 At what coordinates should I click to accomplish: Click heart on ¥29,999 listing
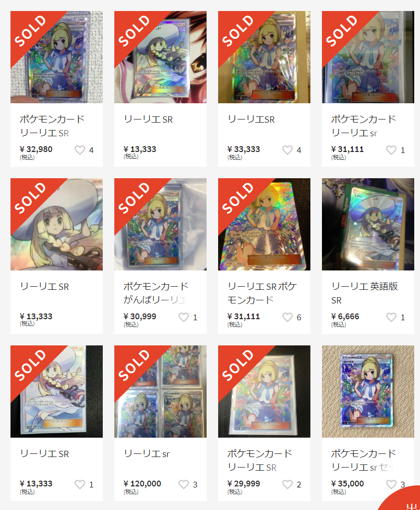(287, 484)
